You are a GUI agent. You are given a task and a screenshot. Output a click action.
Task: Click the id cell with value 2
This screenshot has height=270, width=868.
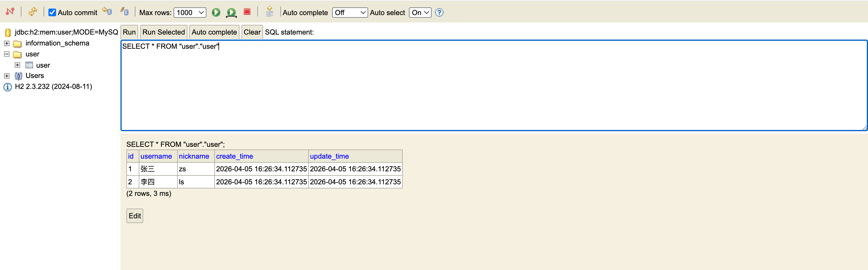coord(133,182)
